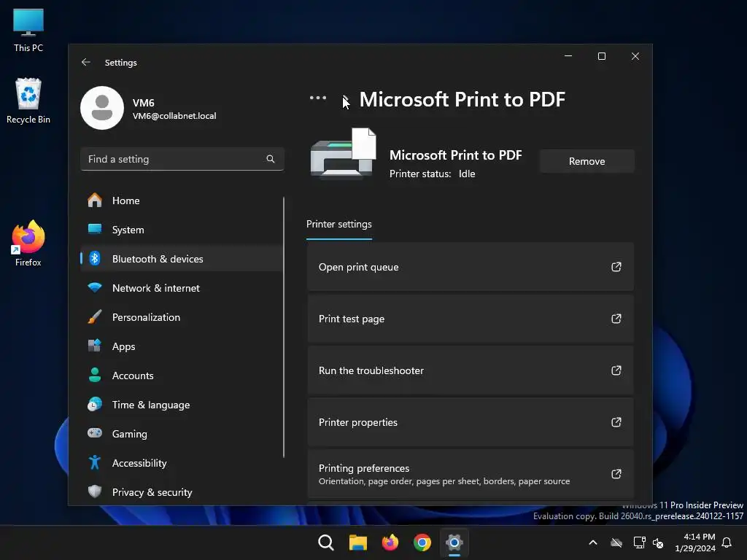This screenshot has width=747, height=560.
Task: Click external-link icon for Printer properties
Action: (616, 422)
